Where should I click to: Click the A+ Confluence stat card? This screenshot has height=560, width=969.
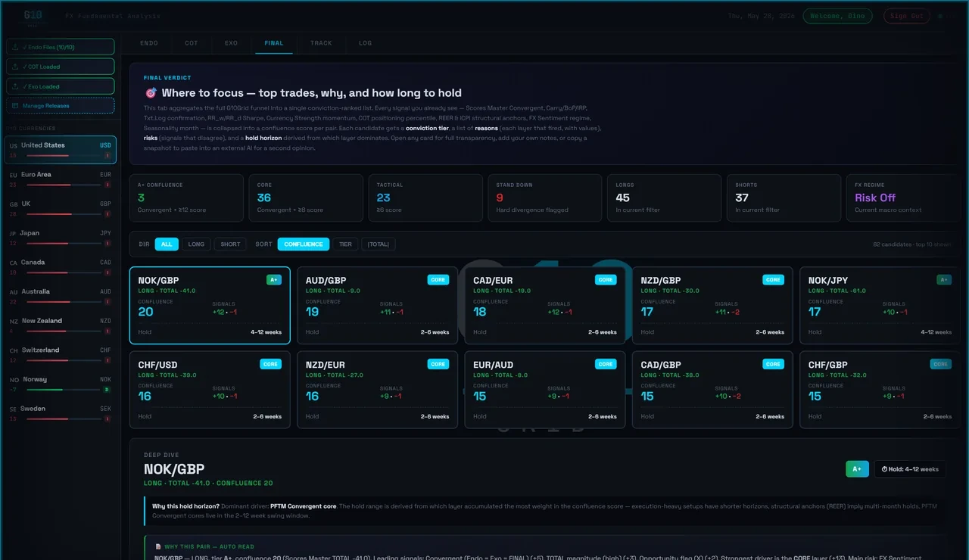pos(186,198)
